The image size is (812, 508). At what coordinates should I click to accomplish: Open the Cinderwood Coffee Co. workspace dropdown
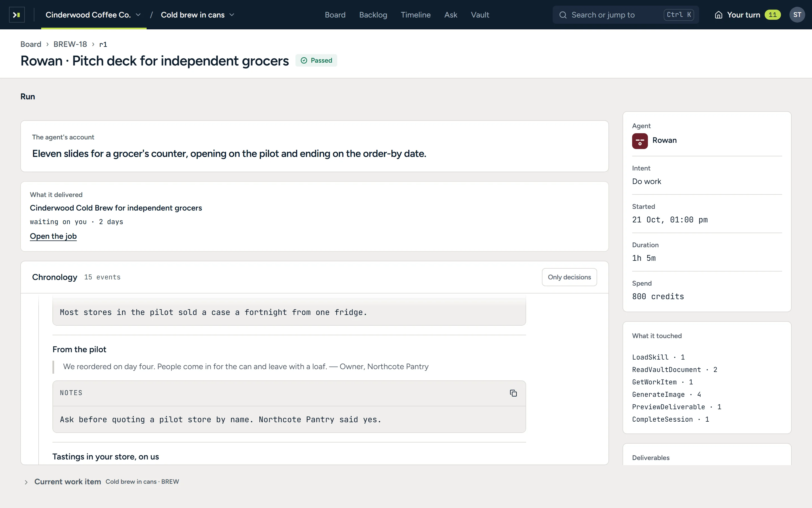[x=93, y=15]
